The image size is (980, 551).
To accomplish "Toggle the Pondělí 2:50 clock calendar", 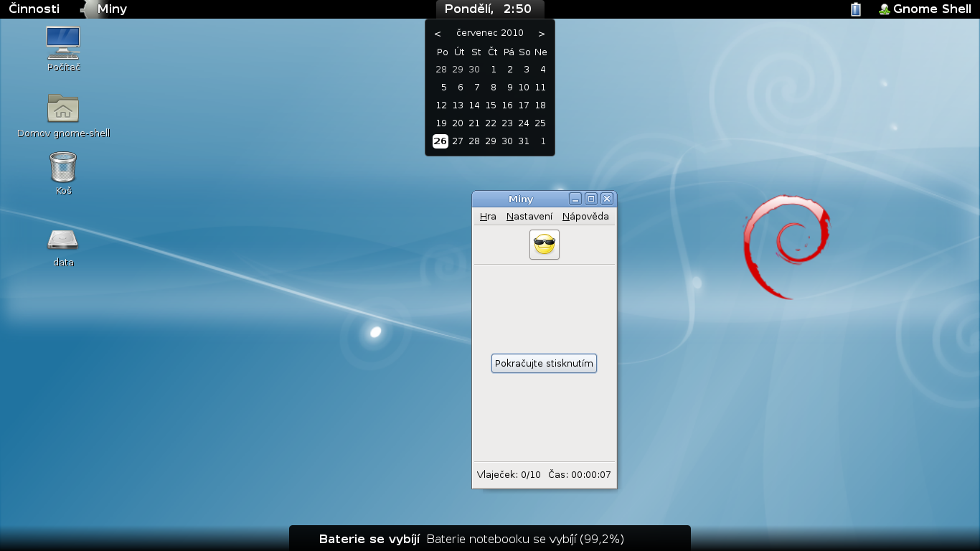I will [490, 9].
